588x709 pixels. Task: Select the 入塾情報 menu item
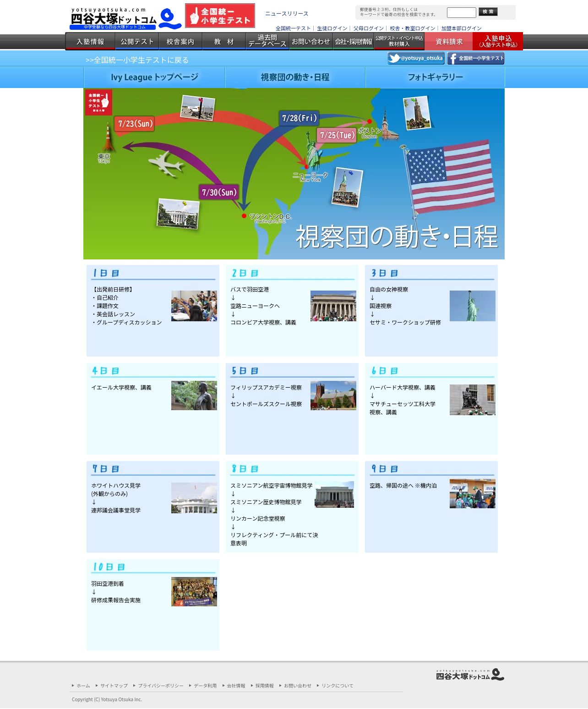pos(90,41)
